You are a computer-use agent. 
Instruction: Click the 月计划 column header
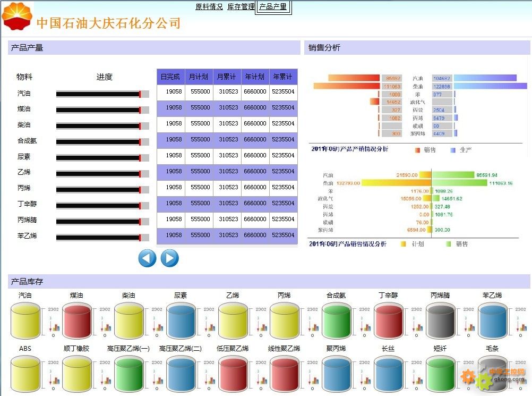[x=199, y=77]
